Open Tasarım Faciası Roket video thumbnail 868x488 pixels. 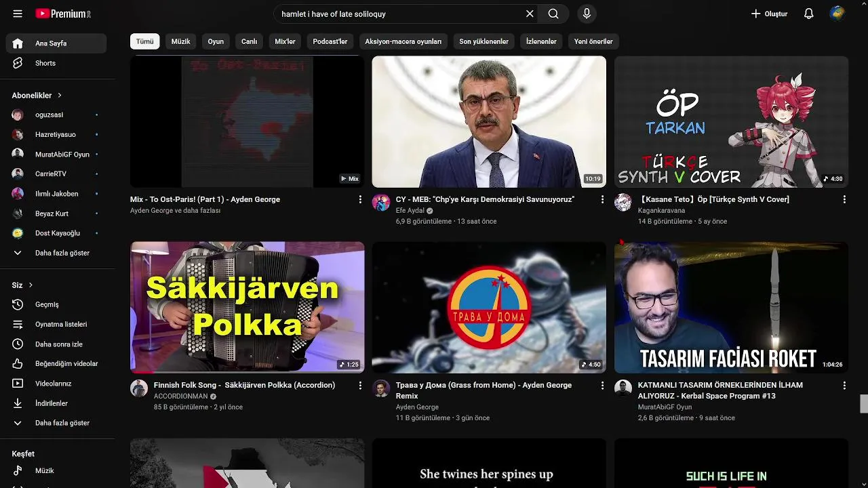coord(731,307)
